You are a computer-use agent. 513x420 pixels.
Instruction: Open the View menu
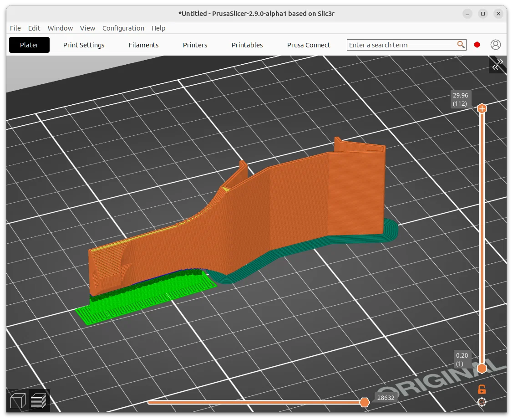[87, 28]
